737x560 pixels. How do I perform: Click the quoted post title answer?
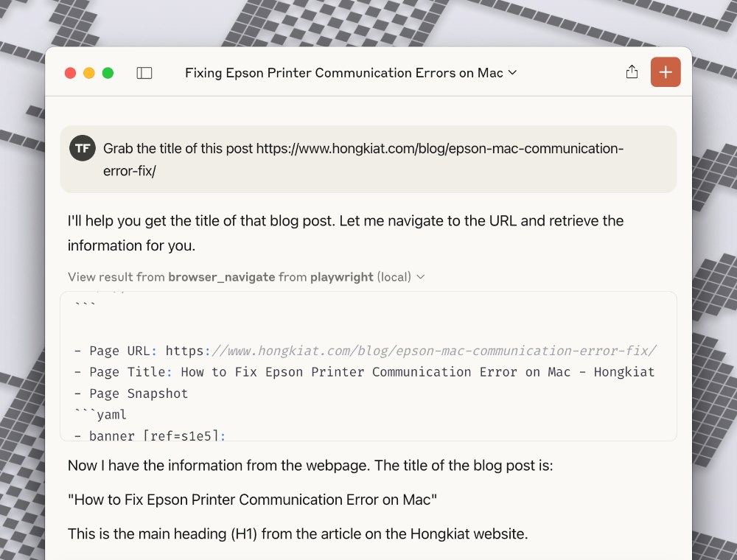click(x=252, y=500)
